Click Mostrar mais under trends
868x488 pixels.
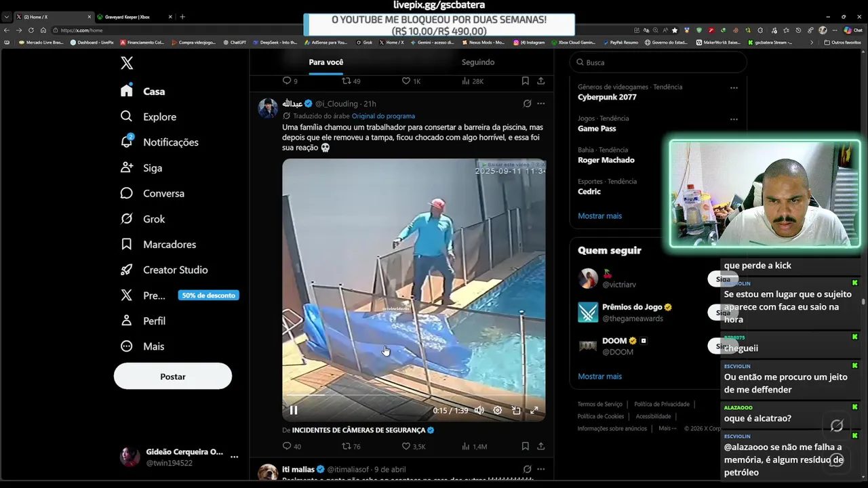[599, 216]
